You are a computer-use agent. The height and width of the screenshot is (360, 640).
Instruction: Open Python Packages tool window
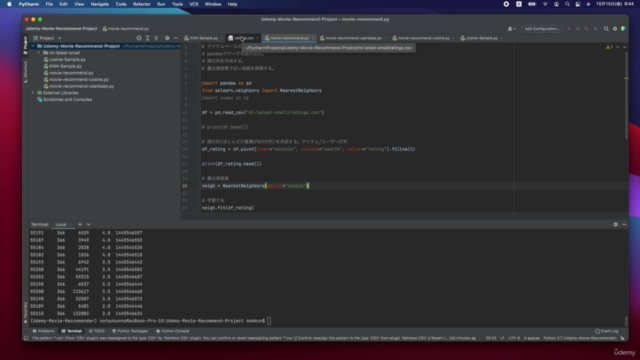pyautogui.click(x=130, y=331)
